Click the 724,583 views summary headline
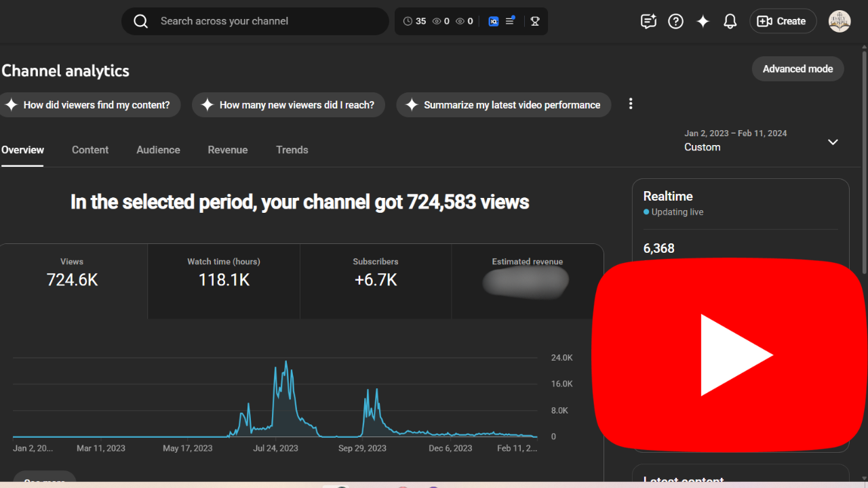Screen dimensions: 868x488 [300, 202]
